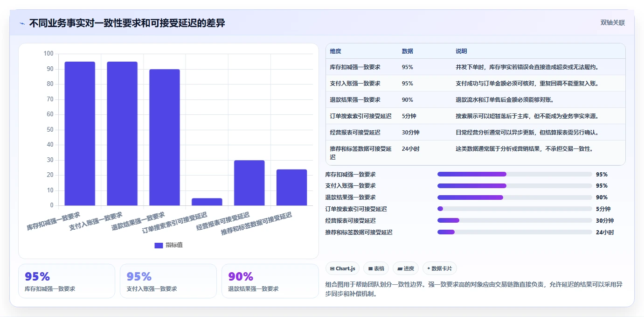This screenshot has width=644, height=317.
Task: Click the chart icon in the Chart.js chip
Action: (332, 268)
